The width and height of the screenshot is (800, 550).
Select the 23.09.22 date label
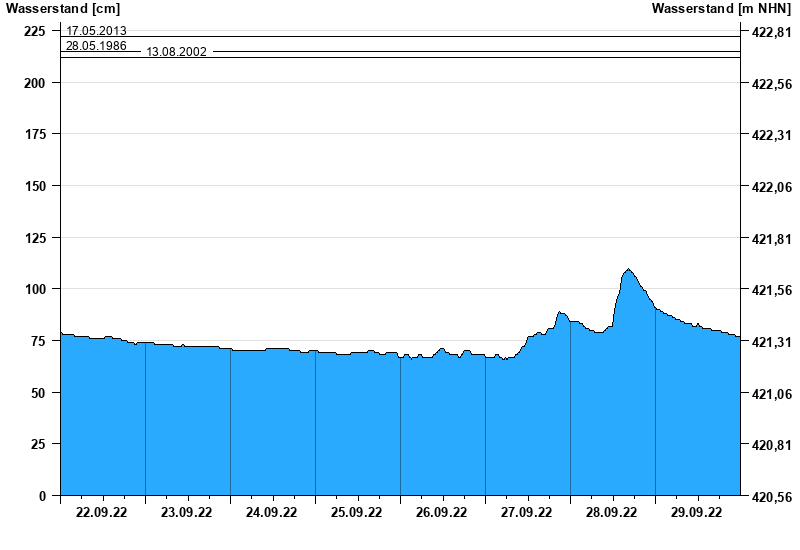(187, 513)
